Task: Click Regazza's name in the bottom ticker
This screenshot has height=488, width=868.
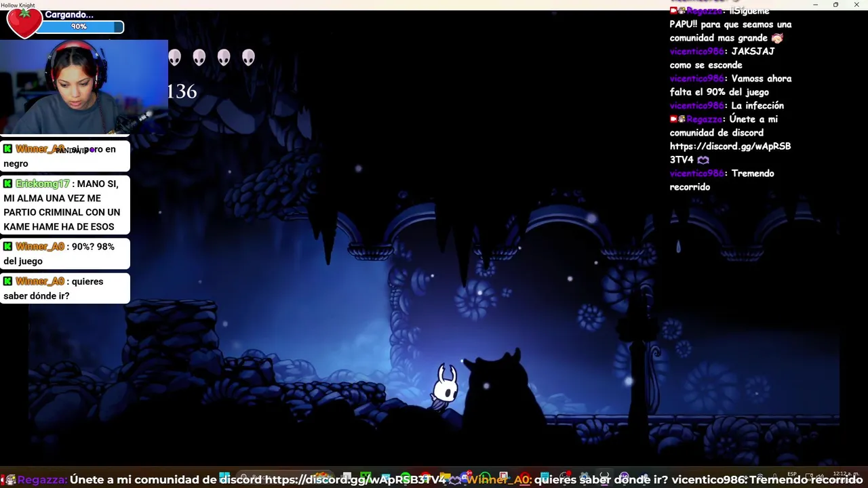Action: (x=42, y=480)
